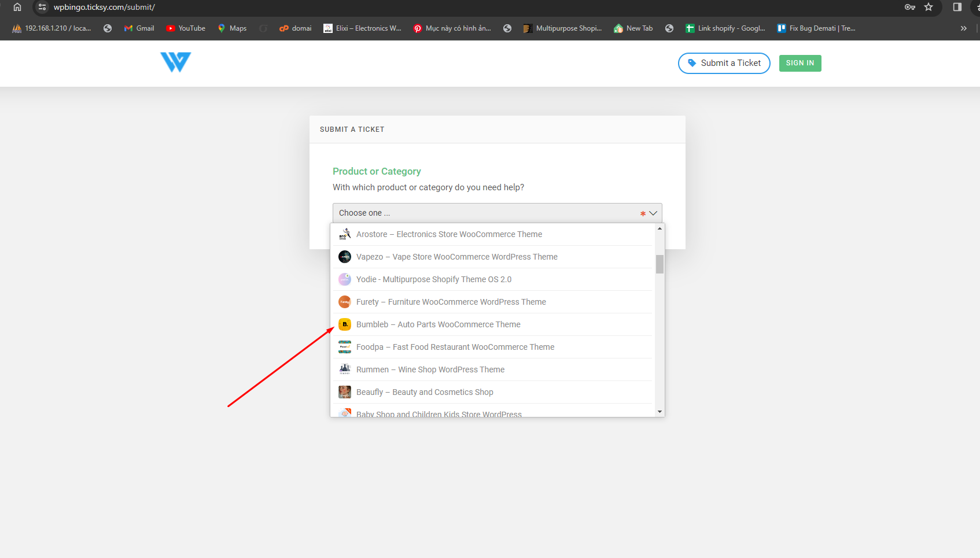Click the password key icon

click(910, 7)
